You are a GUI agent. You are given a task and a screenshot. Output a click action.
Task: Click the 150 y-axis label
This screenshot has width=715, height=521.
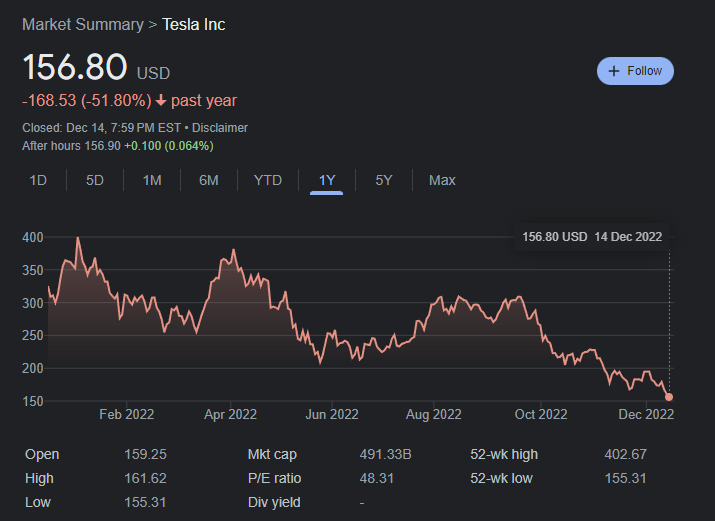click(x=33, y=401)
